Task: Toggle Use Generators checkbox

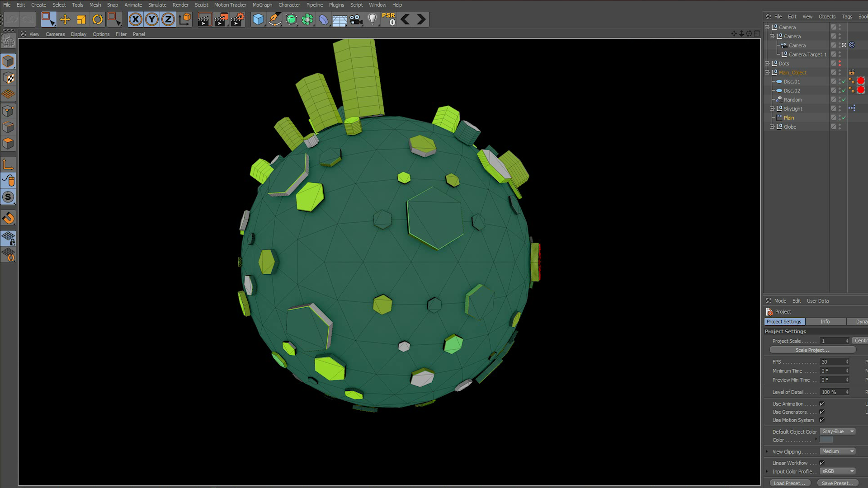Action: [x=822, y=412]
